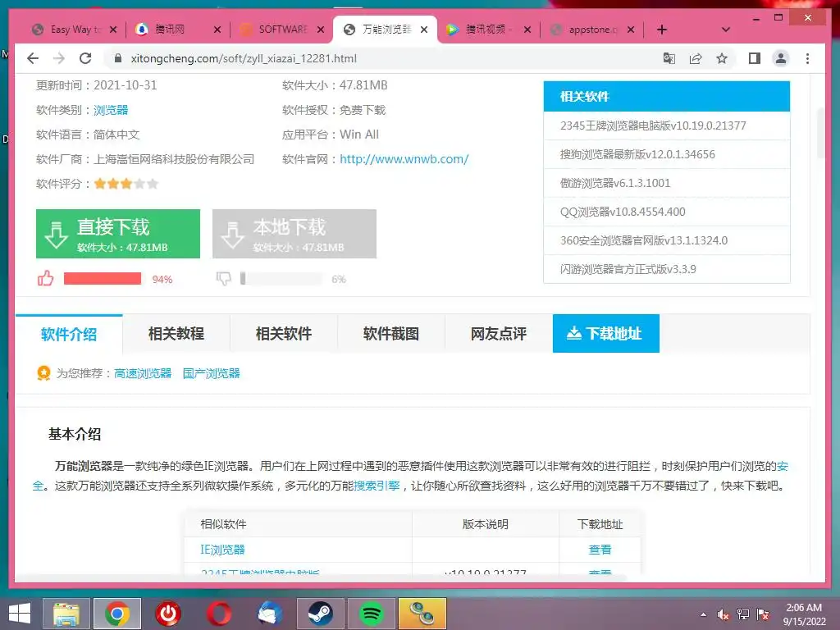Click the thumbs-up like icon

46,278
